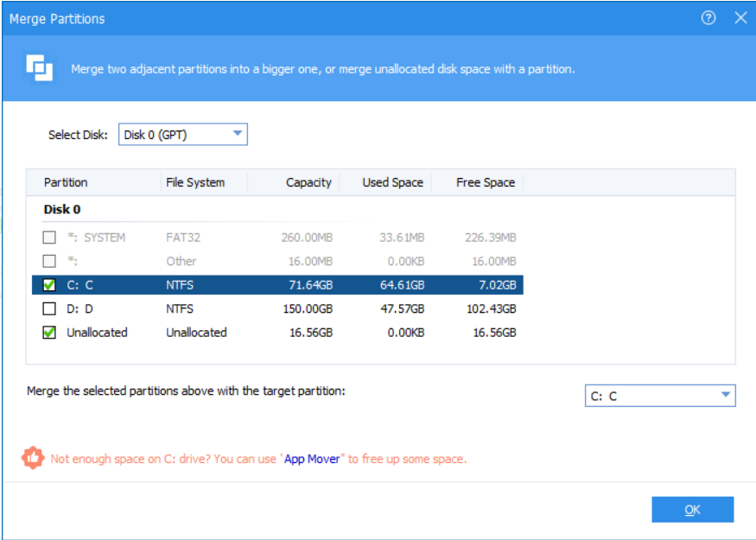Screen dimensions: 756x540
Task: Sort by the Free Space column header
Action: click(486, 182)
